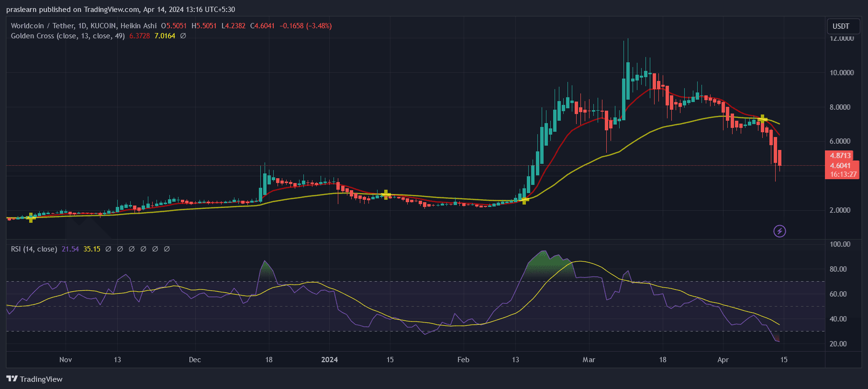Click the 2.0000 price axis label
868x389 pixels.
(840, 210)
